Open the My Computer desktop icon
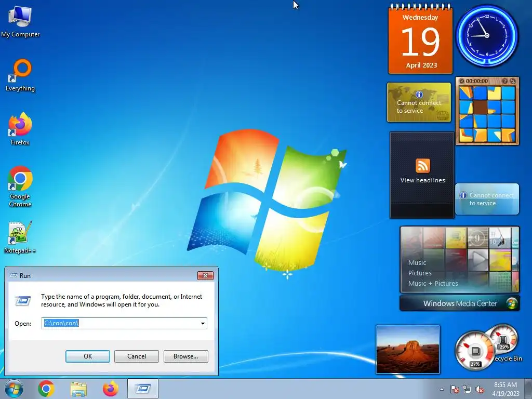Screen dimensions: 532x399 (x=20, y=21)
